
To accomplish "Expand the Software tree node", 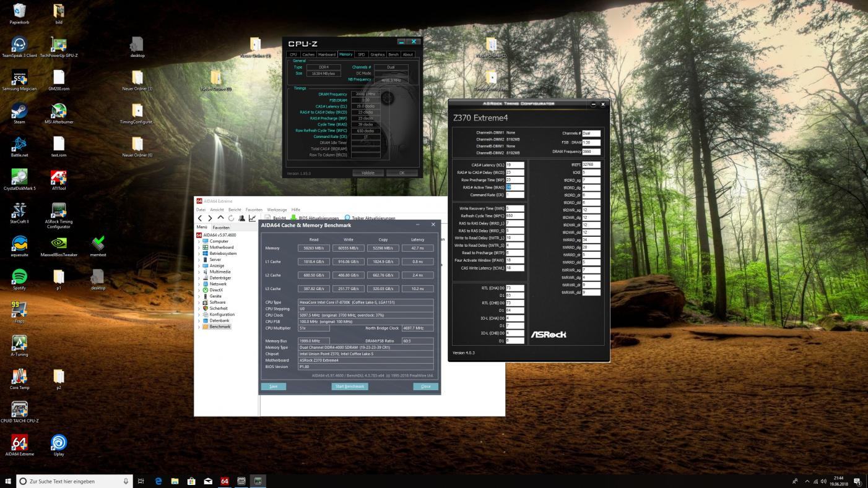I will click(x=199, y=302).
